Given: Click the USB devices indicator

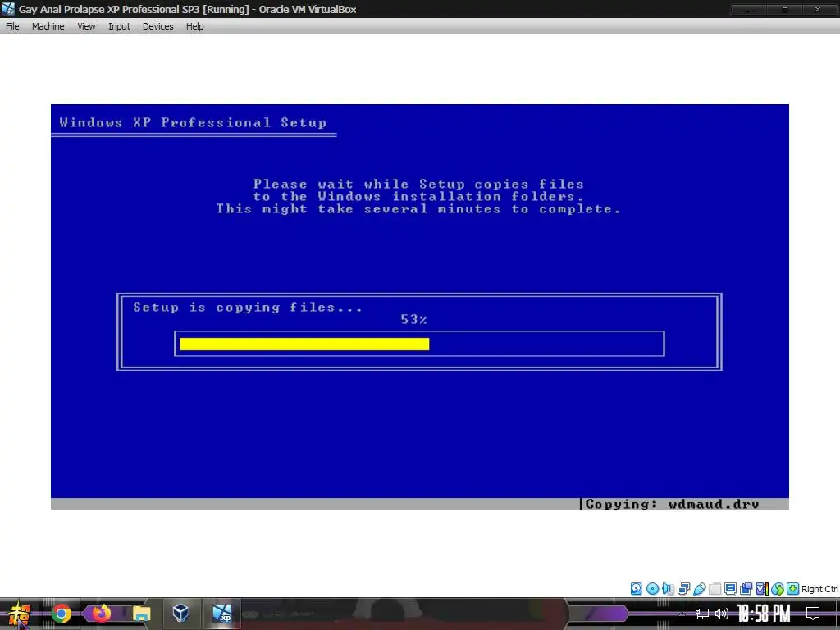Looking at the screenshot, I should tap(699, 589).
